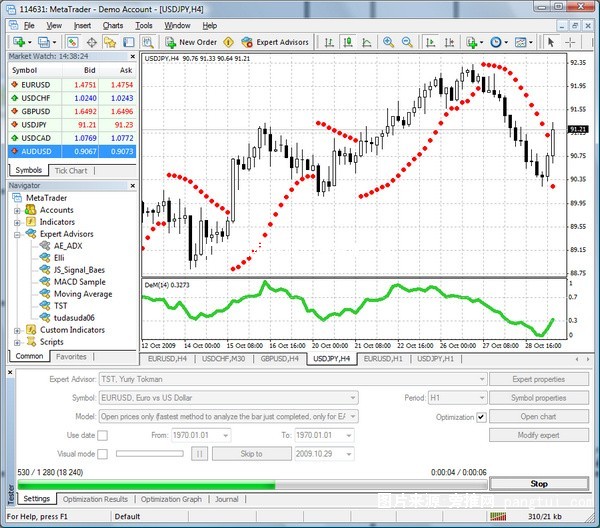The height and width of the screenshot is (528, 600).
Task: Switch chart to candlesticks icon
Action: (x=346, y=42)
